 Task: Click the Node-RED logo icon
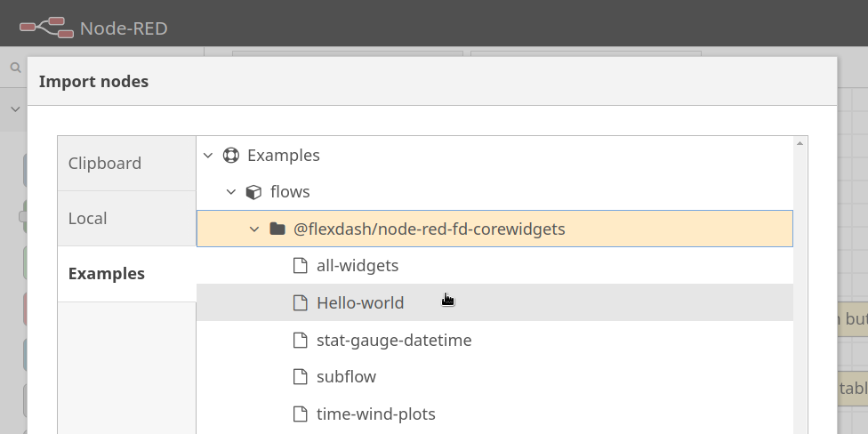click(x=46, y=28)
